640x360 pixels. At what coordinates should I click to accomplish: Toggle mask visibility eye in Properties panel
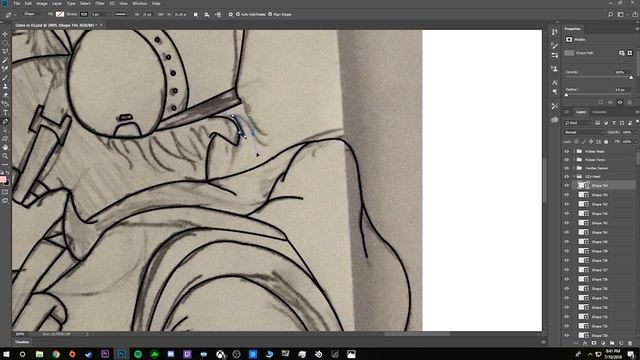[620, 102]
